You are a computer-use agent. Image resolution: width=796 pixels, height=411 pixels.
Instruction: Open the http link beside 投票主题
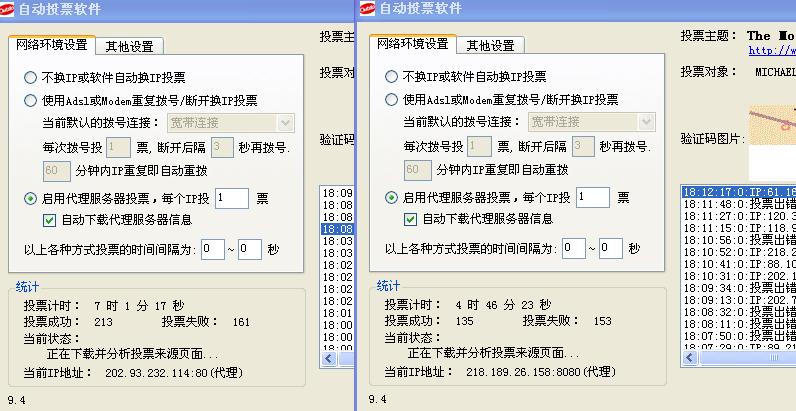pos(771,50)
